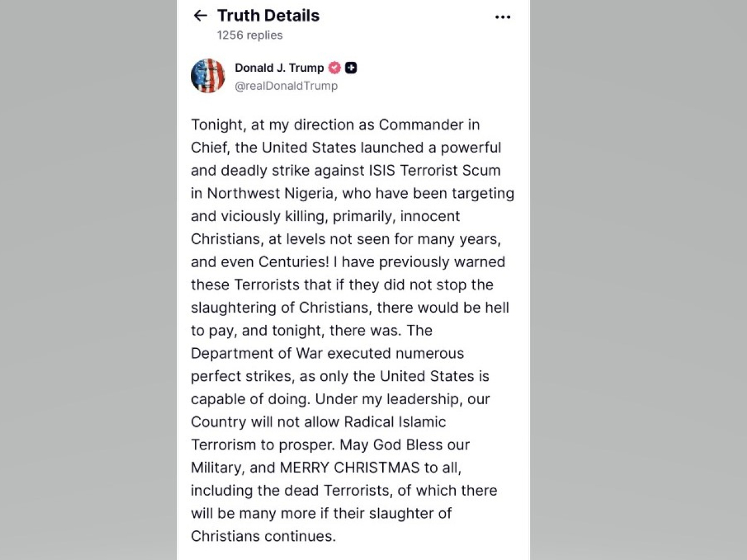
Task: Click "MERRY CHRISTMAS" in the post text
Action: [x=350, y=468]
